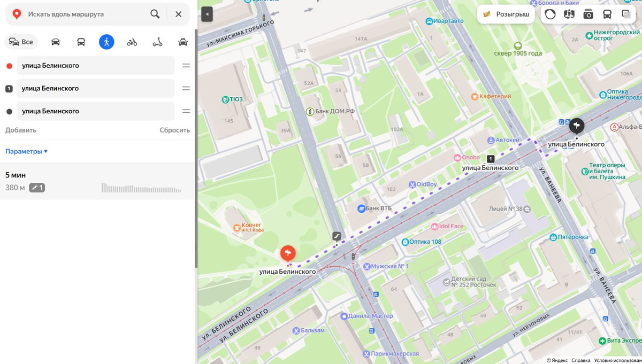Click the Искать вдоль маршрута search field
The width and height of the screenshot is (642, 364).
click(86, 14)
